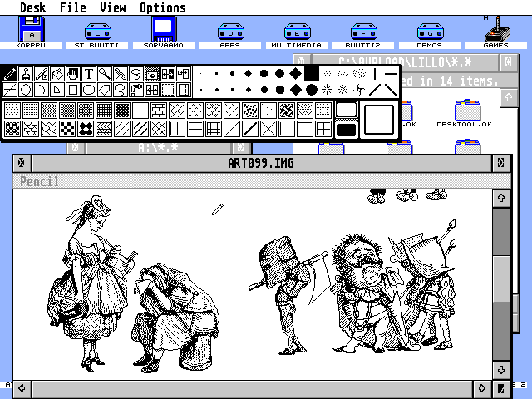Select the Magnifier zoom tool
The image size is (532, 399).
[x=104, y=74]
